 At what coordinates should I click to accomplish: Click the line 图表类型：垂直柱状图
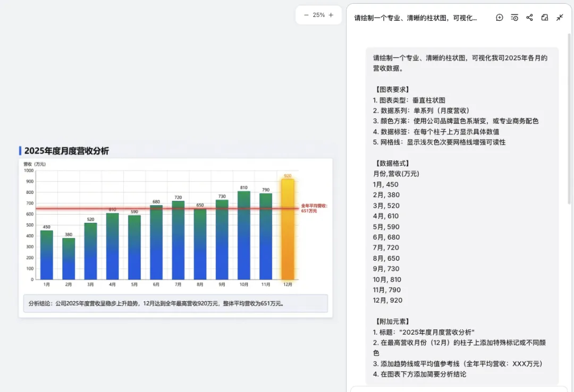click(409, 100)
